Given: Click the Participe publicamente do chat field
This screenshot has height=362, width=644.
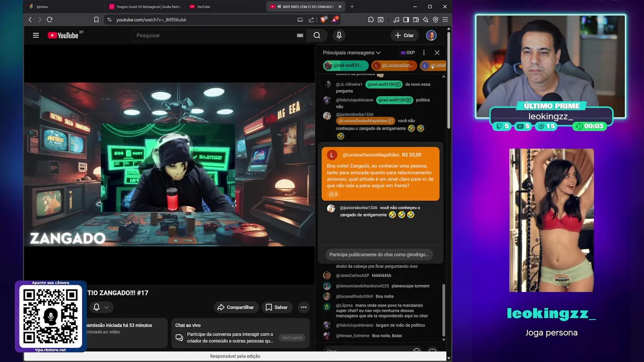Looking at the screenshot, I should click(x=379, y=254).
